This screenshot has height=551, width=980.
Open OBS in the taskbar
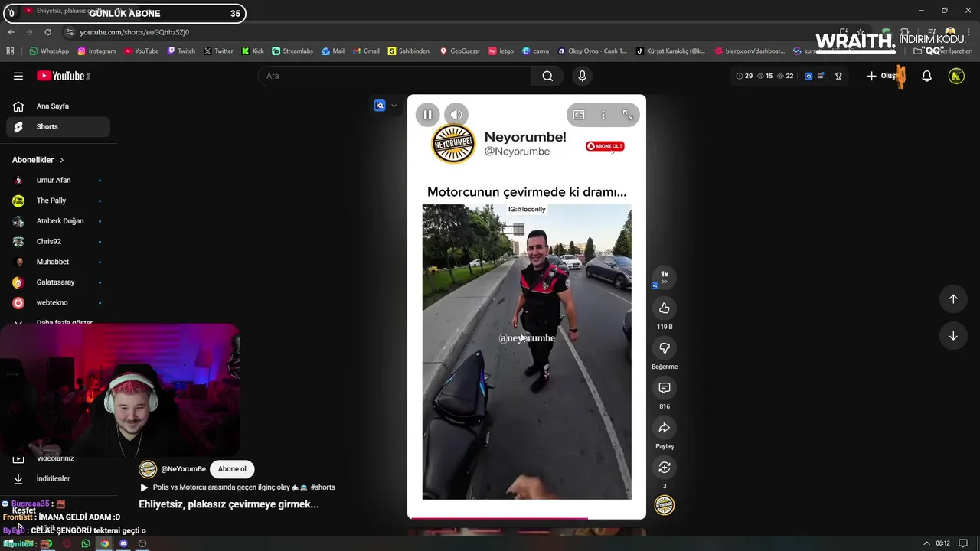pos(142,544)
